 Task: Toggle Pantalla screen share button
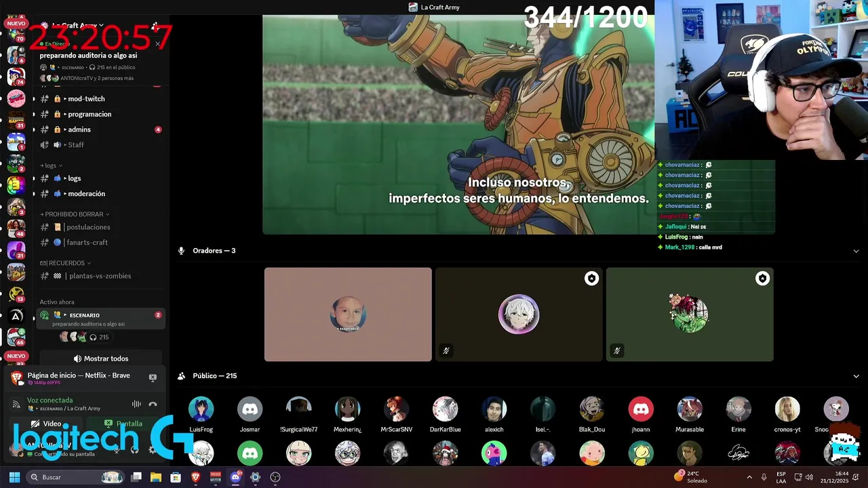(123, 424)
